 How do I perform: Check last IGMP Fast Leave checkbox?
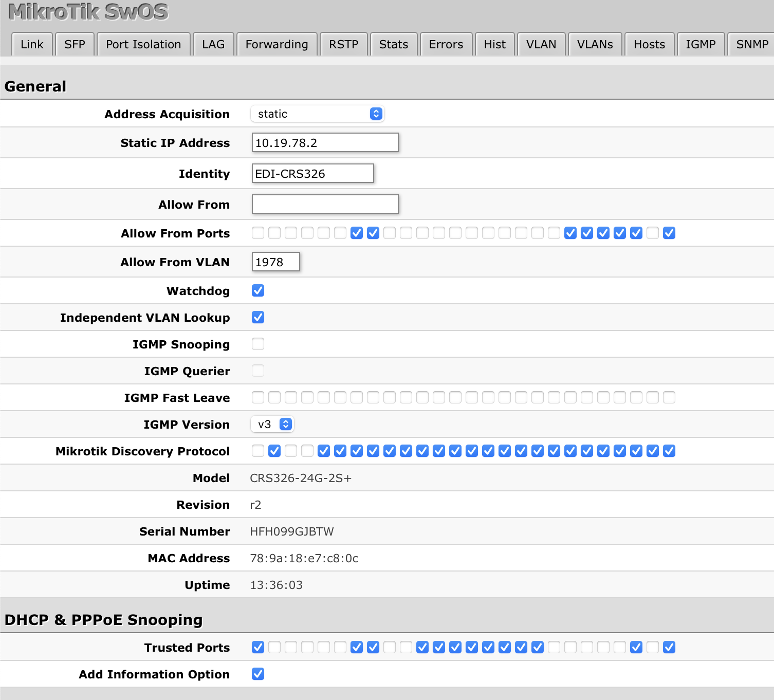pos(669,397)
